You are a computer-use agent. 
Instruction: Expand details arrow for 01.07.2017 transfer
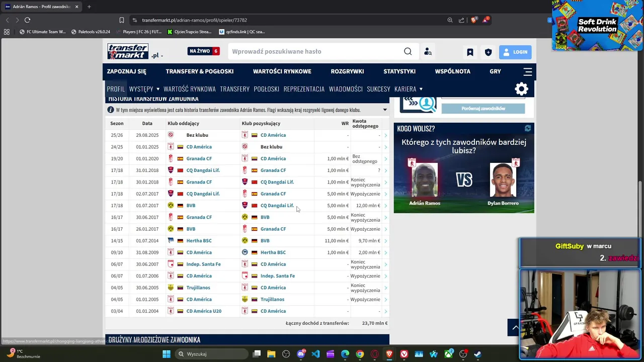click(386, 206)
